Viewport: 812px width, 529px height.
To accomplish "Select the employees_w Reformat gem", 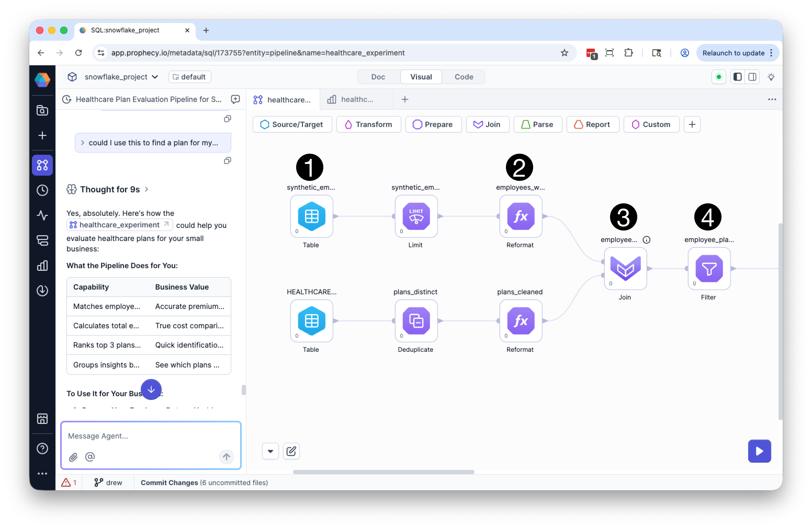I will pyautogui.click(x=521, y=216).
